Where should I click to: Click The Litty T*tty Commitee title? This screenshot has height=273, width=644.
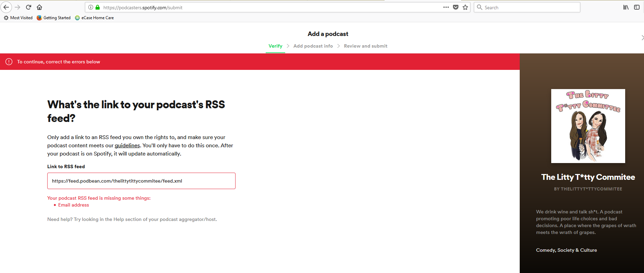(x=588, y=177)
